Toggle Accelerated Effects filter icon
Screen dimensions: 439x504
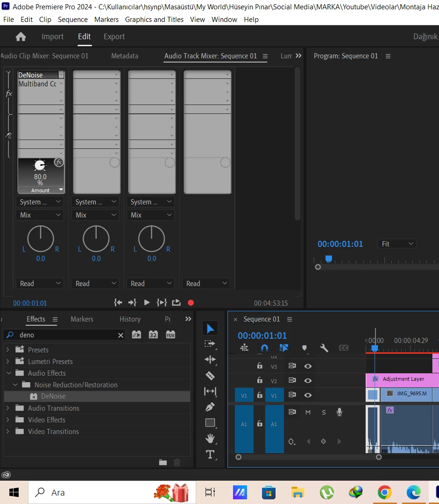[137, 335]
